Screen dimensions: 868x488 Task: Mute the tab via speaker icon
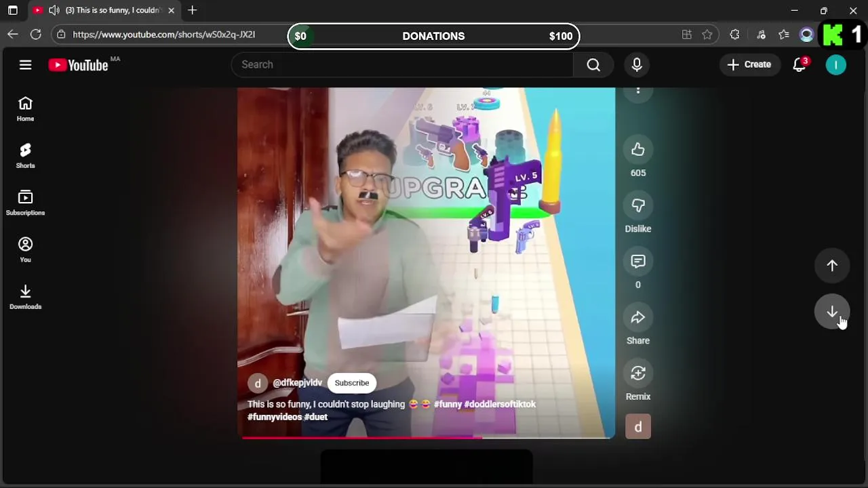(x=54, y=10)
